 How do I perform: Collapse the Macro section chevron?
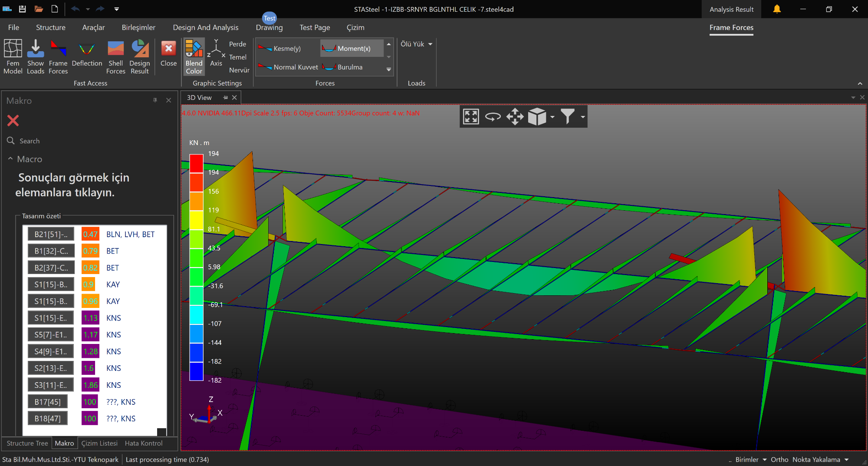[10, 159]
